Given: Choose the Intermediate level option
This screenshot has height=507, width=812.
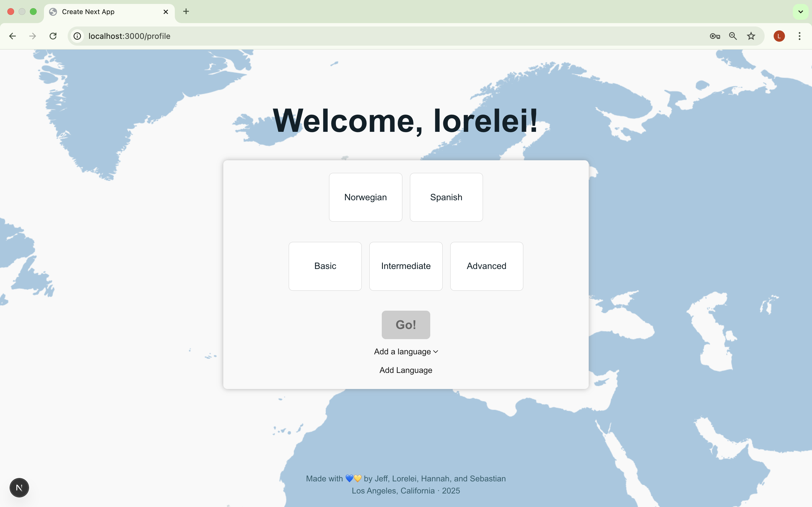Looking at the screenshot, I should (x=406, y=266).
